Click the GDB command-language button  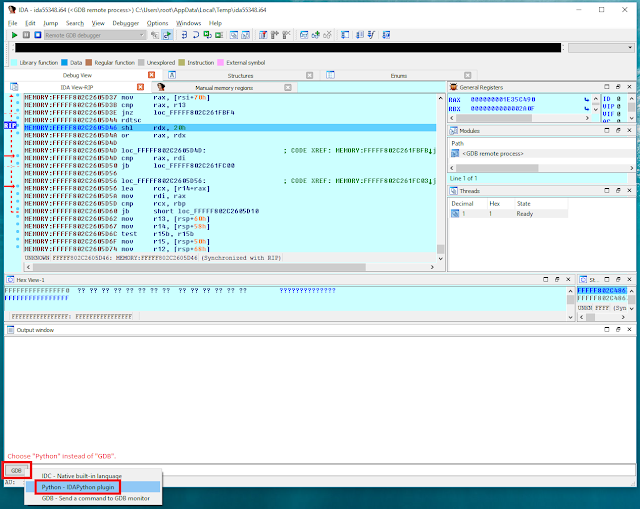pos(16,471)
